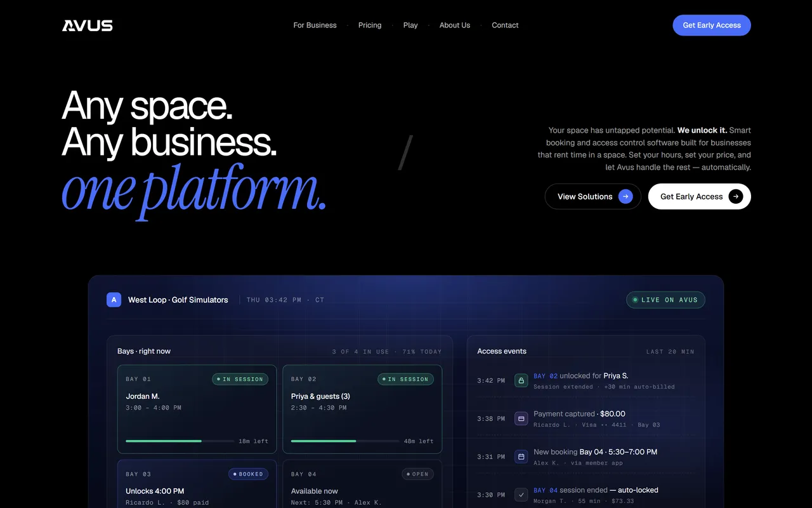Click the card icon beside Payment captured
Image resolution: width=812 pixels, height=508 pixels.
[x=521, y=418]
